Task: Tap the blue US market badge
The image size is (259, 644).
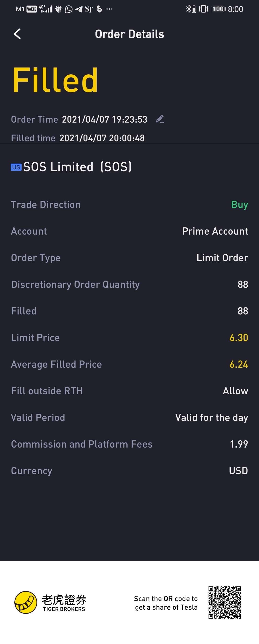Action: point(16,167)
